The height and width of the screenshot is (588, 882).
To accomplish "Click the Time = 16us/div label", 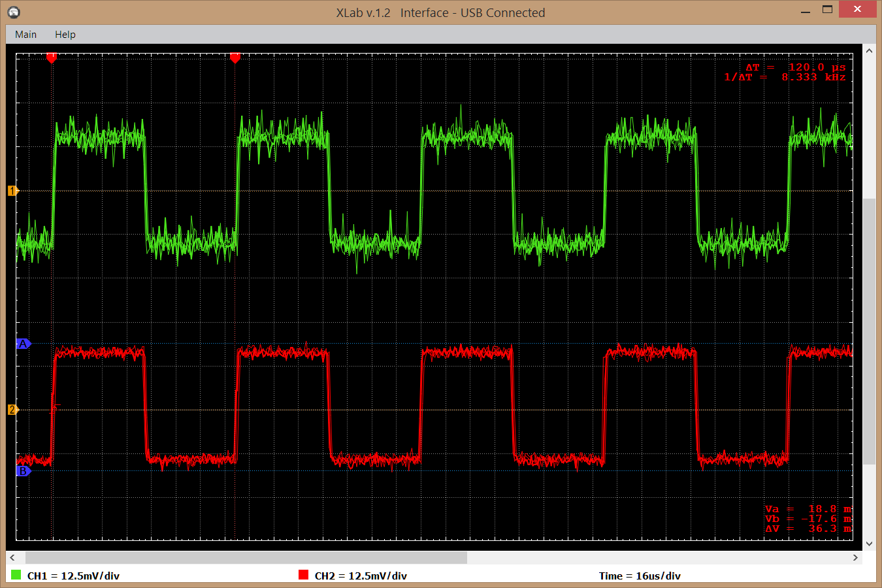I will 640,576.
